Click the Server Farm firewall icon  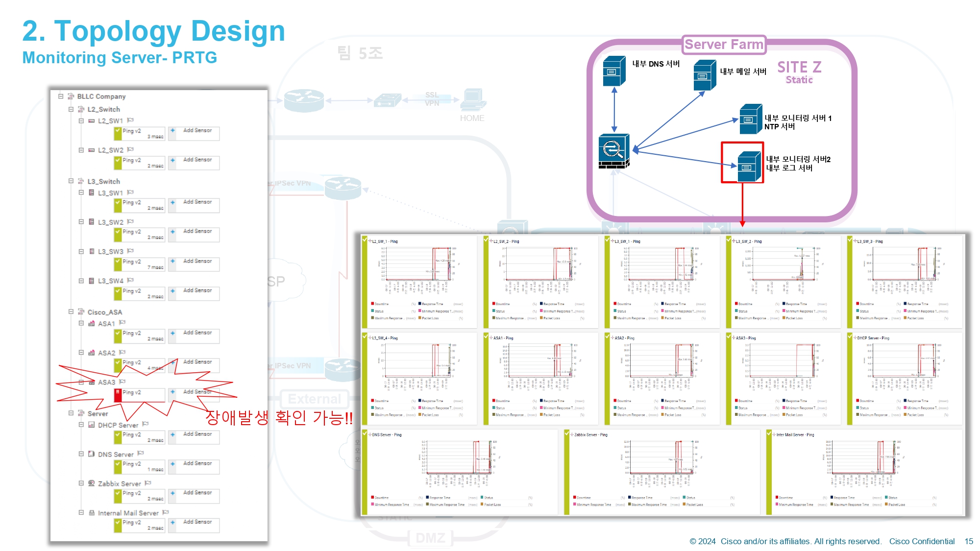(x=614, y=151)
